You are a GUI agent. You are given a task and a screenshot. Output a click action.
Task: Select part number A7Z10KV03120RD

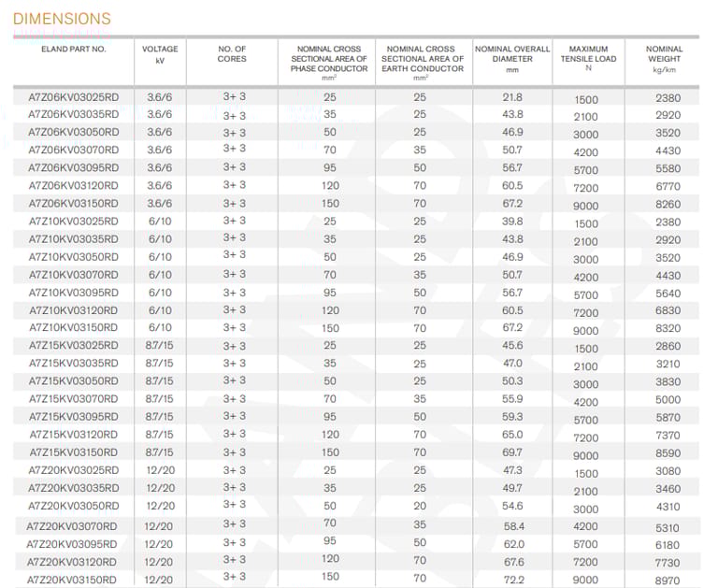click(x=74, y=310)
